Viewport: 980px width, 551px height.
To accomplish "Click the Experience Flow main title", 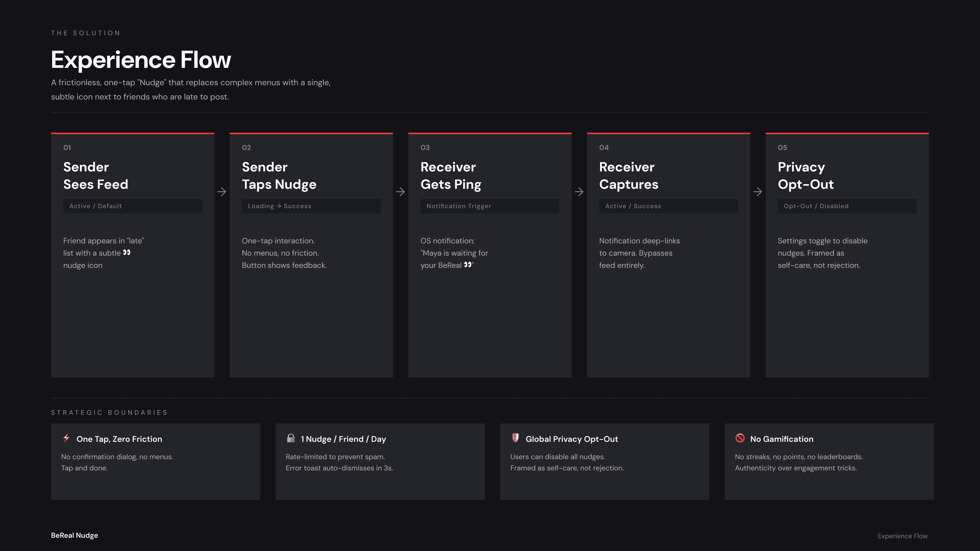I will click(141, 60).
